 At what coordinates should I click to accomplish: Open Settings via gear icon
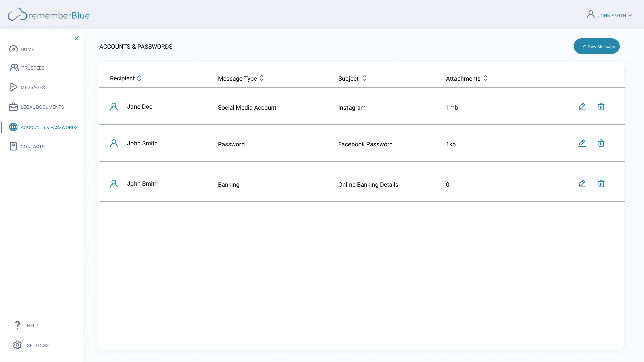[17, 345]
